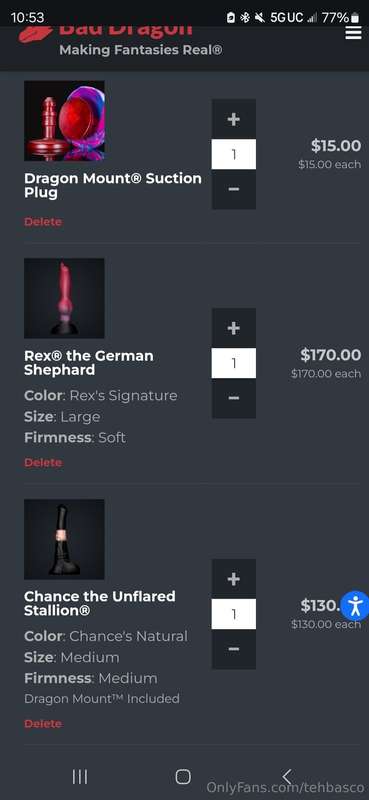
Task: Decrease Dragon Mount Suction Plug quantity
Action: [234, 189]
